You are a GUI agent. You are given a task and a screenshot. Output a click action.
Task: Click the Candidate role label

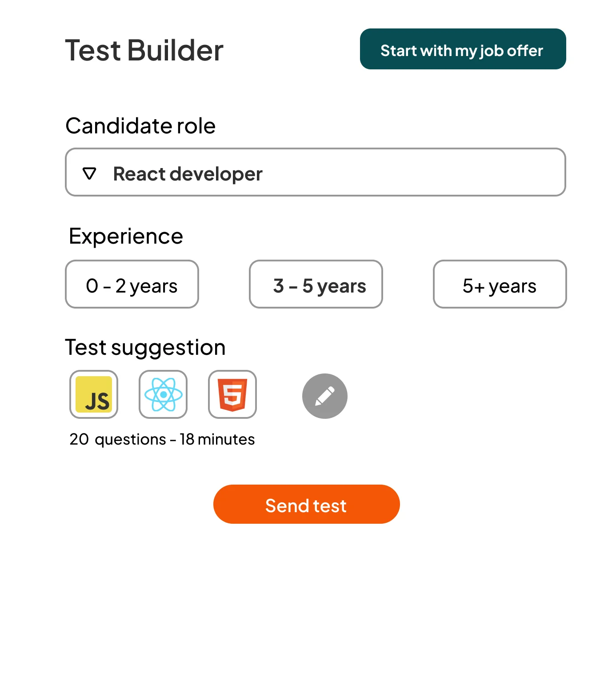(x=140, y=126)
